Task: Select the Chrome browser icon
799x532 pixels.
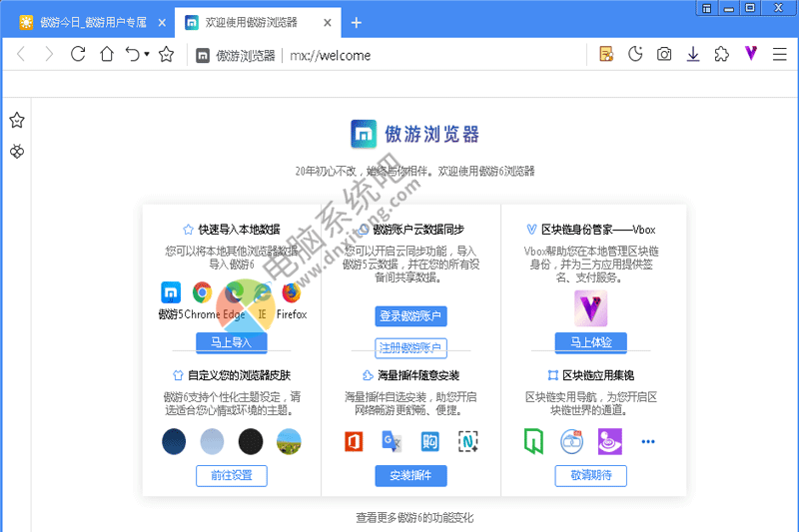Action: [203, 292]
